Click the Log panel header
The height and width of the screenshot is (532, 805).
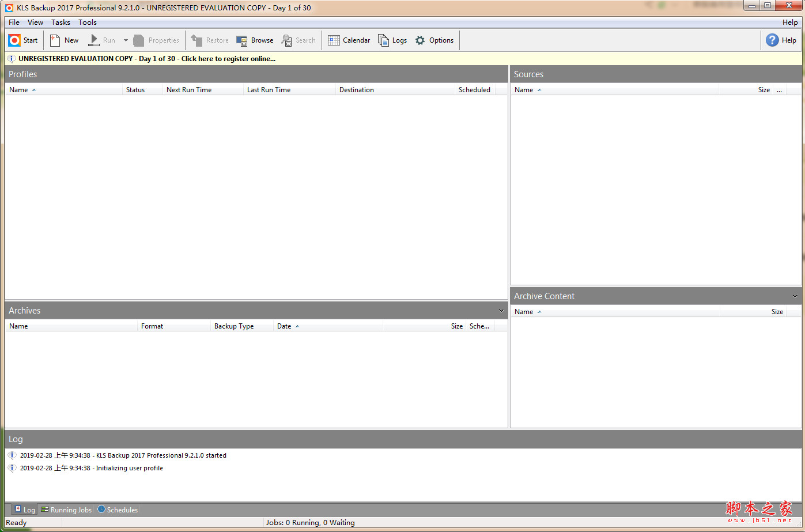(403, 439)
